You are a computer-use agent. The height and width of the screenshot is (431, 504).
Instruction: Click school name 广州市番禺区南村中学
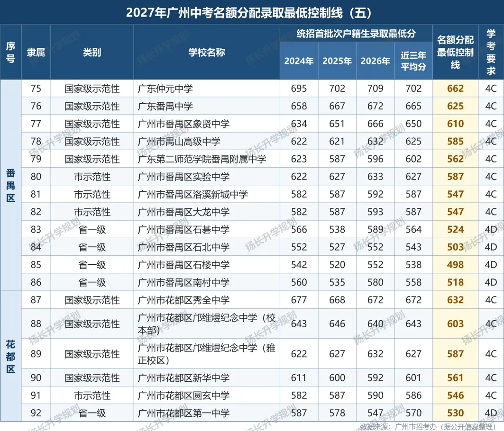pos(183,283)
